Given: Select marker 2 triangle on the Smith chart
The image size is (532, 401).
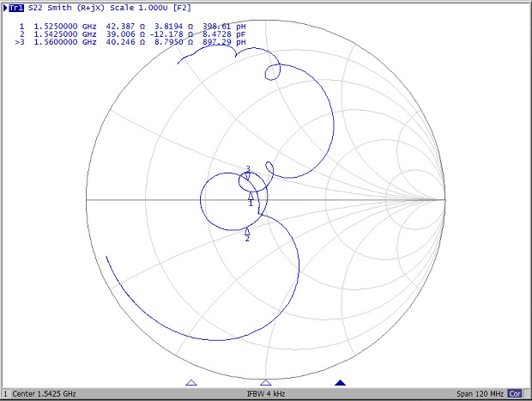Looking at the screenshot, I should pos(247,231).
